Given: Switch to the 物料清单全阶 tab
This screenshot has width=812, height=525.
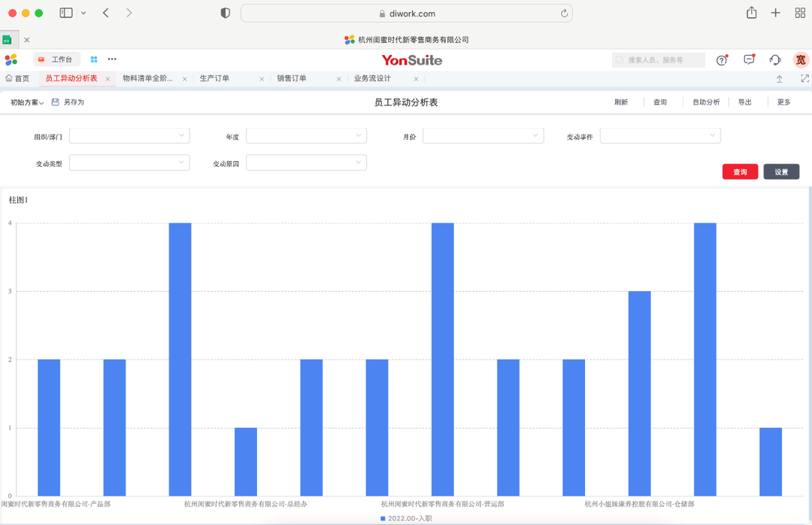Looking at the screenshot, I should (x=147, y=78).
